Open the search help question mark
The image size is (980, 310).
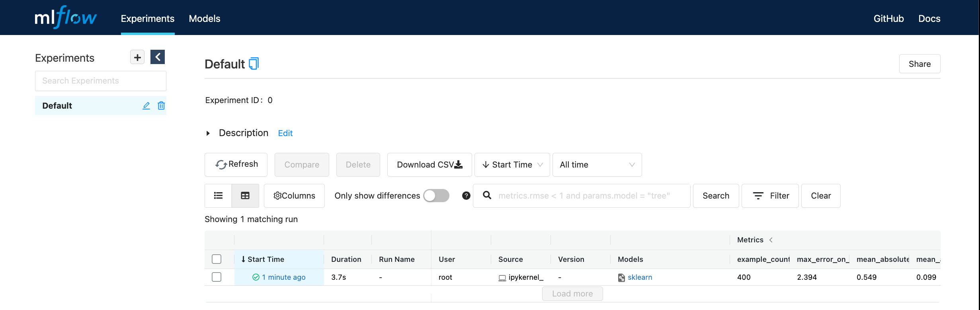(x=466, y=195)
